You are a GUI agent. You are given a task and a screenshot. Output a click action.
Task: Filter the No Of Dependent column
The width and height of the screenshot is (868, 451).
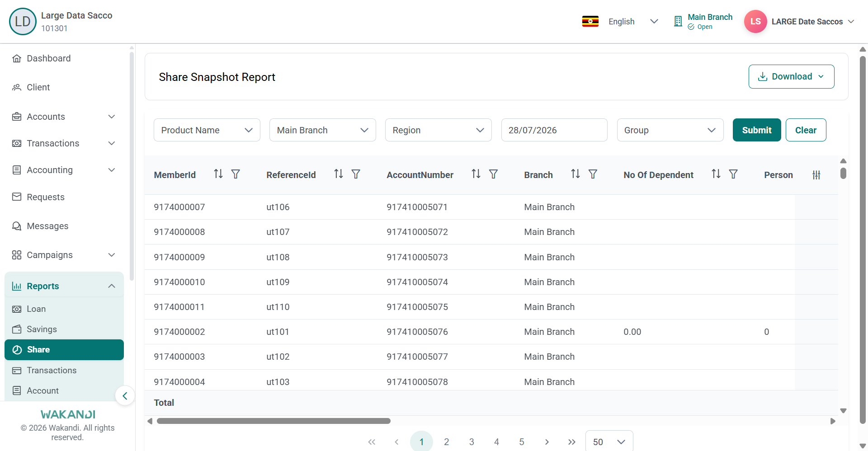[x=733, y=174]
